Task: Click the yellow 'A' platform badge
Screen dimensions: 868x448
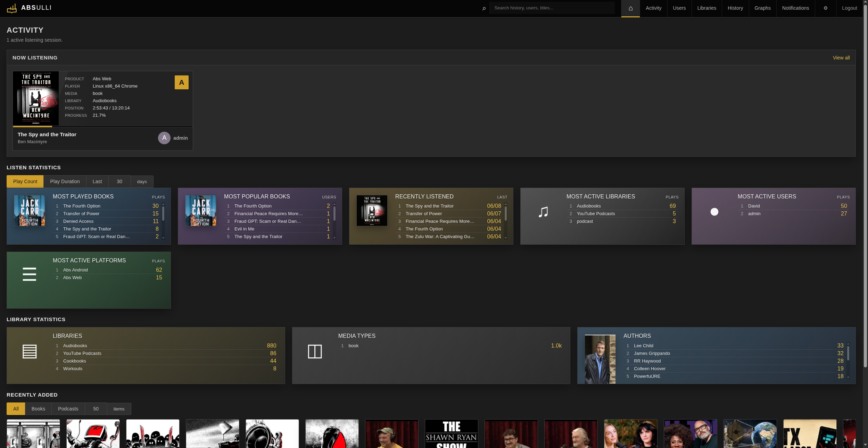Action: coord(182,82)
